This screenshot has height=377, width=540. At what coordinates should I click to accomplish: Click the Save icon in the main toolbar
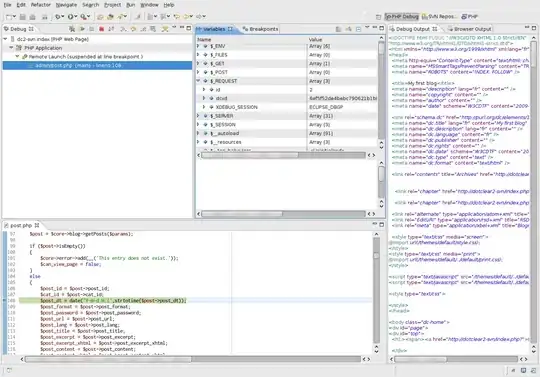[23, 17]
